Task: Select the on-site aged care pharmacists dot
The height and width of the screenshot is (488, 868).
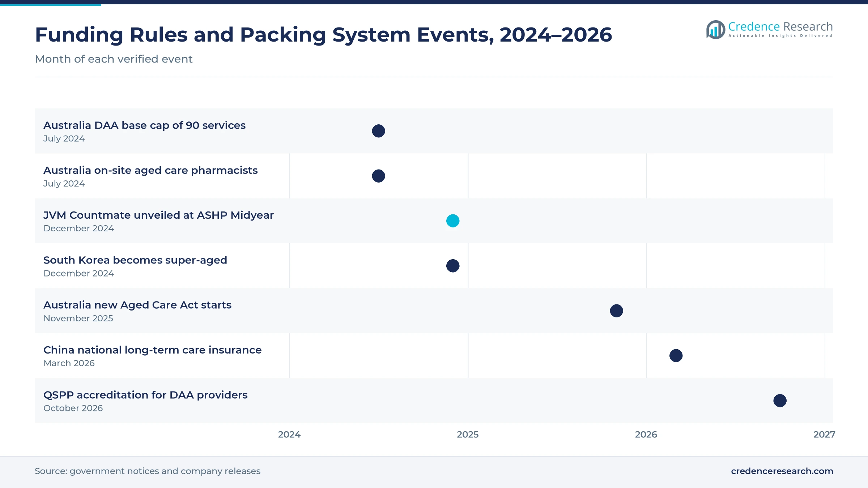Action: coord(378,176)
